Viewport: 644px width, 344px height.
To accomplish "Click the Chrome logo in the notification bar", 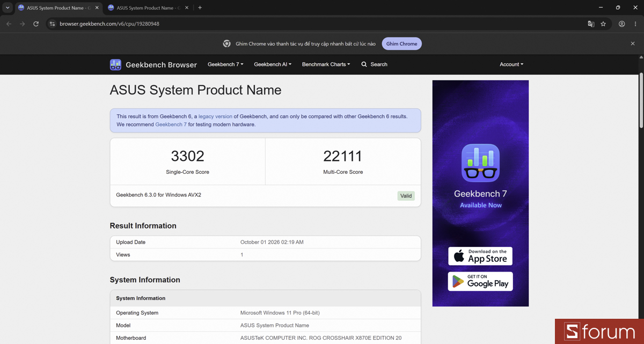I will [x=227, y=43].
